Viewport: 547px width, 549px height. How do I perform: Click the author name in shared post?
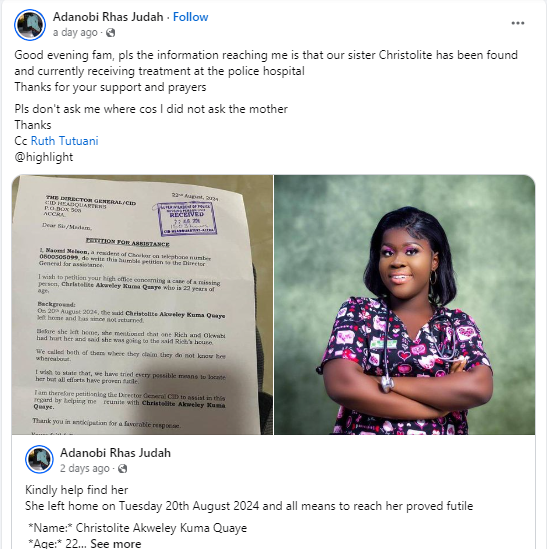(115, 453)
